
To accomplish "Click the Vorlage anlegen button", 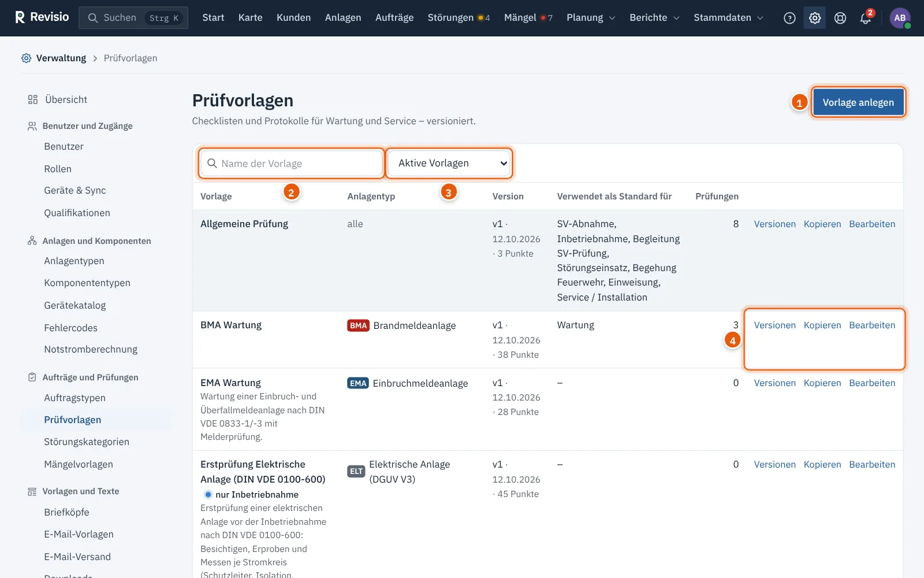I will coord(858,102).
